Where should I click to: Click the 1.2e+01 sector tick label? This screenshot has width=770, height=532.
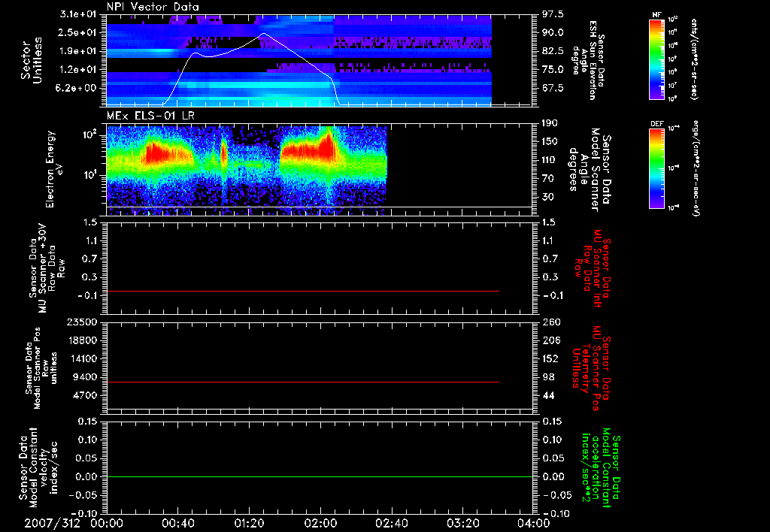(x=77, y=69)
